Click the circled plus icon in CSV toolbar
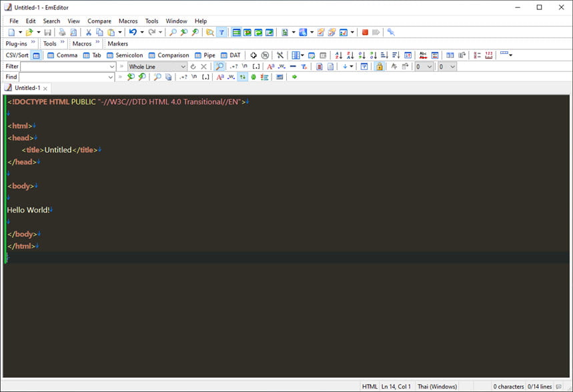573x392 pixels. (253, 55)
